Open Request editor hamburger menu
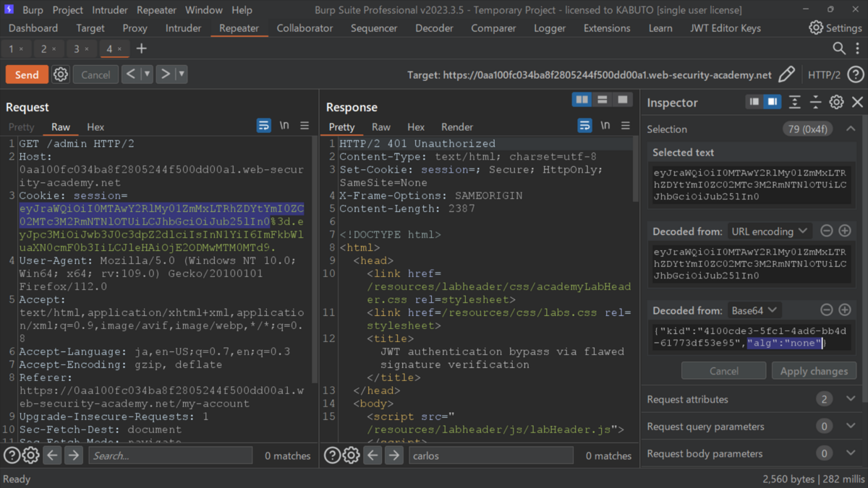This screenshot has width=868, height=488. coord(305,126)
